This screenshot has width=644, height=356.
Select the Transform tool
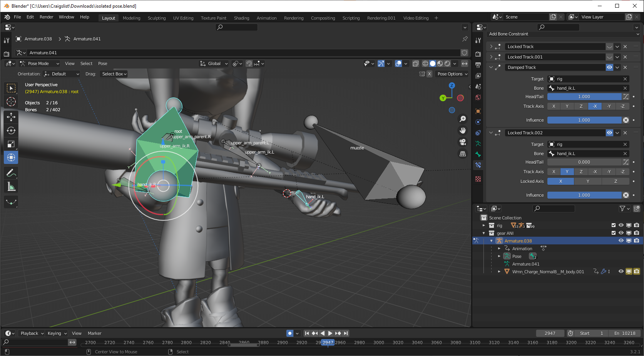(x=11, y=157)
